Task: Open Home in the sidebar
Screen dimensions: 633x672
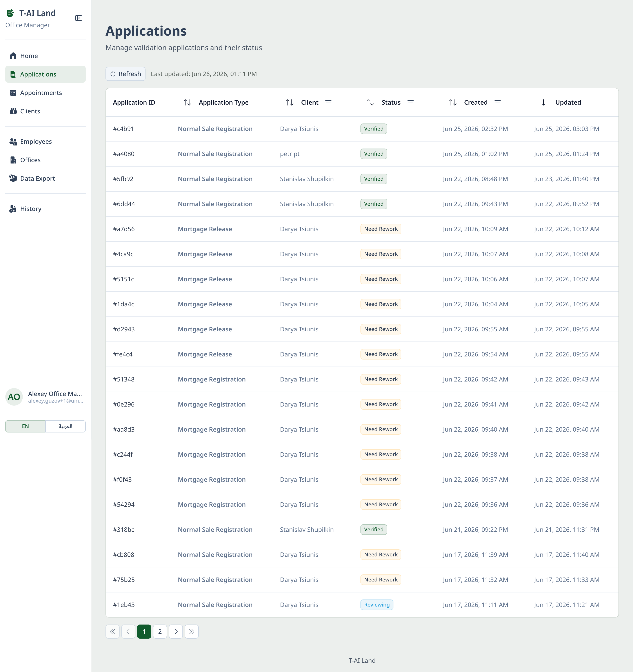Action: (x=46, y=56)
